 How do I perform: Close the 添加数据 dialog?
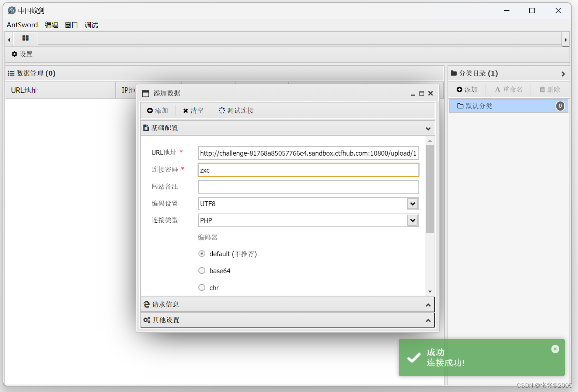pos(431,93)
